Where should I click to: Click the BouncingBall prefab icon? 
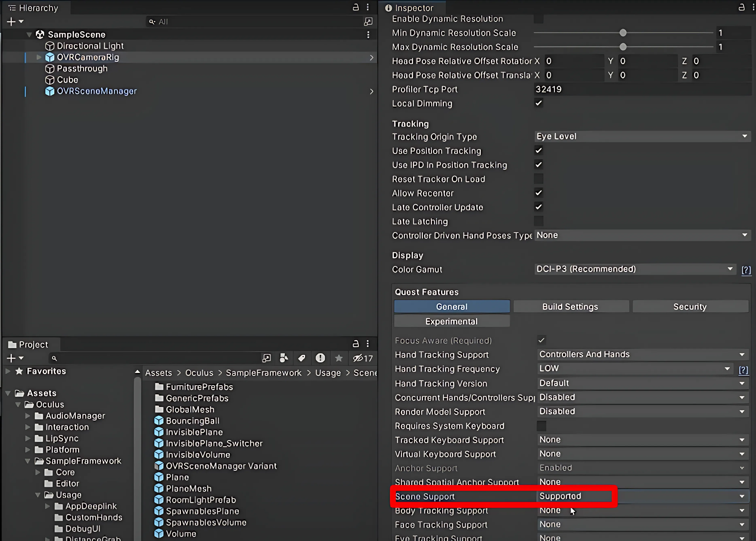159,421
